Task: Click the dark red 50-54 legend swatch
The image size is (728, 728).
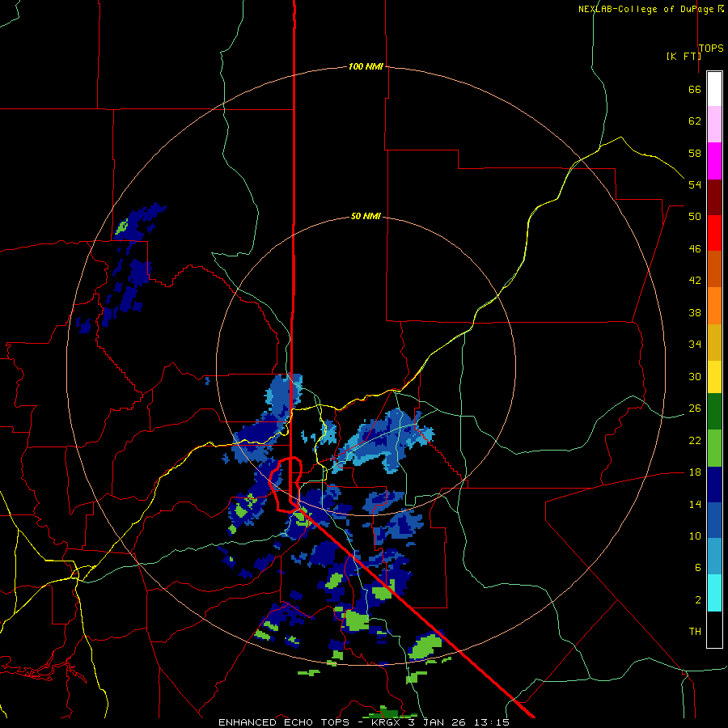Action: [714, 197]
